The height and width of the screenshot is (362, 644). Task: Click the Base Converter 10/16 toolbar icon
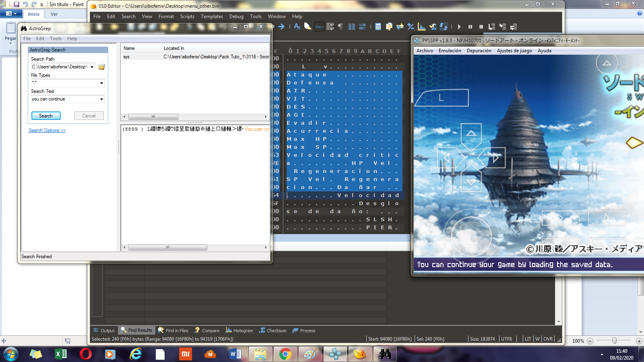[444, 27]
